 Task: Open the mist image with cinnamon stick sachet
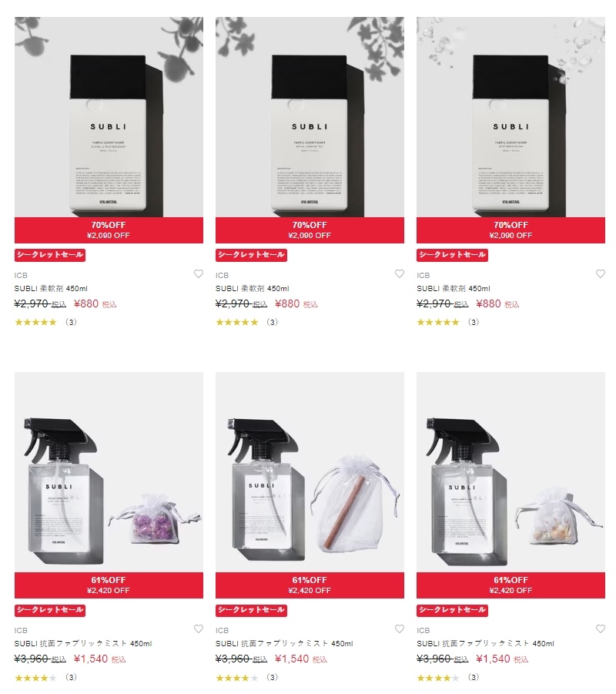click(x=310, y=472)
